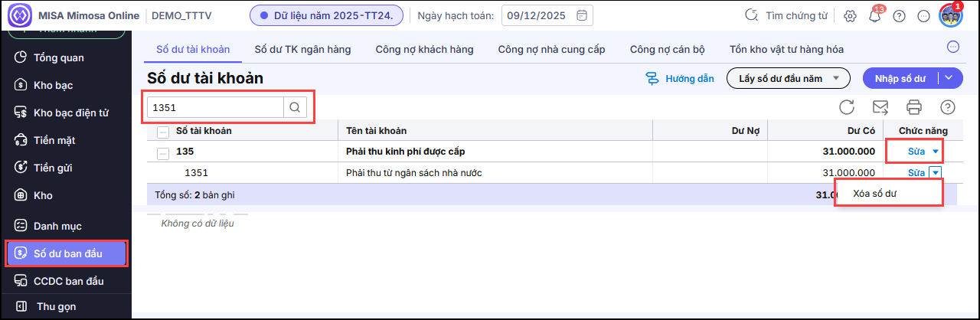Screen dimensions: 980x320
Task: Open the calendar date picker icon
Action: coord(583,15)
